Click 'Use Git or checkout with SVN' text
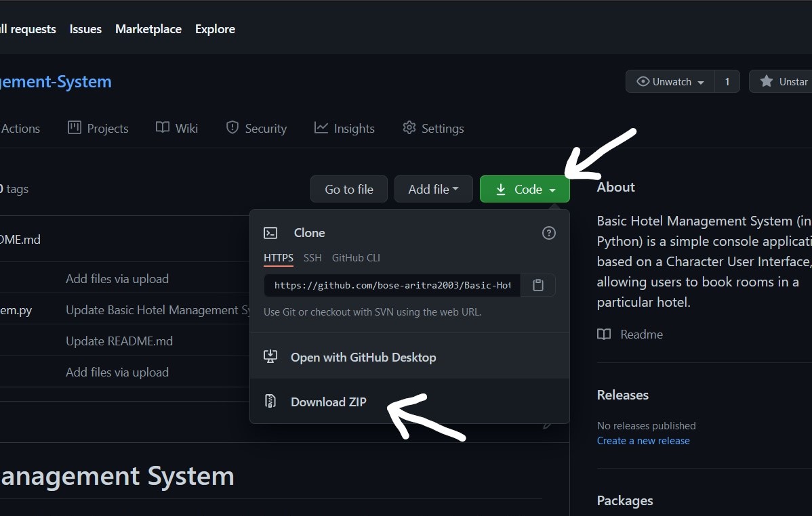 point(372,311)
